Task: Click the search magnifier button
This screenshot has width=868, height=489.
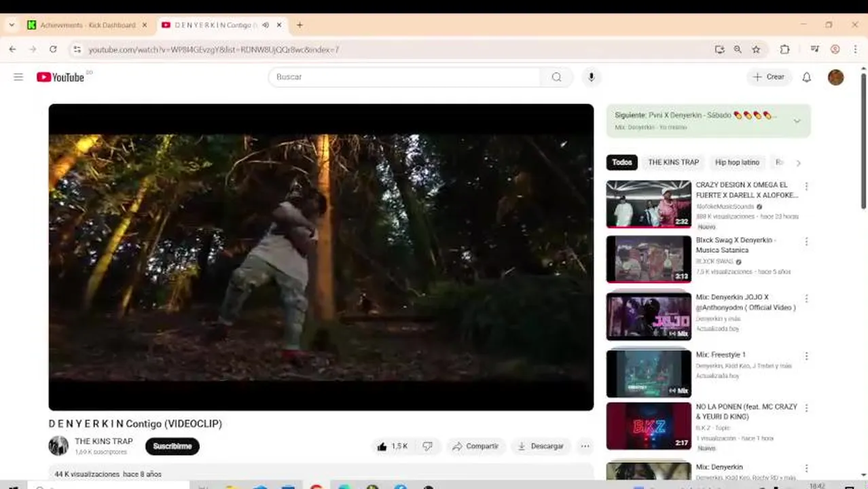Action: pos(557,77)
